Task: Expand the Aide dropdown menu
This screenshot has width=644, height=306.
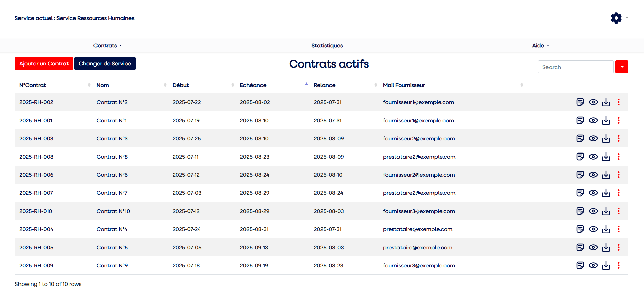Action: (541, 45)
